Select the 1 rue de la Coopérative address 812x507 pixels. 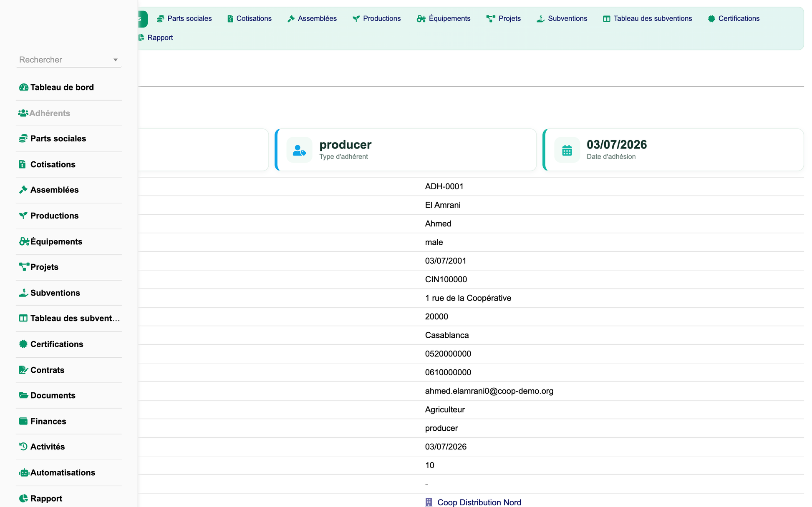468,298
